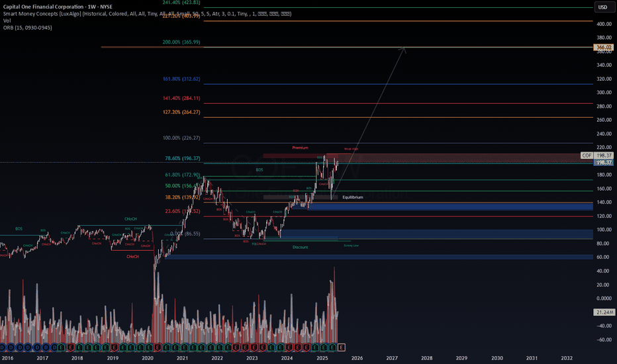Click the 400.00 price axis label
The width and height of the screenshot is (617, 364).
(604, 24)
